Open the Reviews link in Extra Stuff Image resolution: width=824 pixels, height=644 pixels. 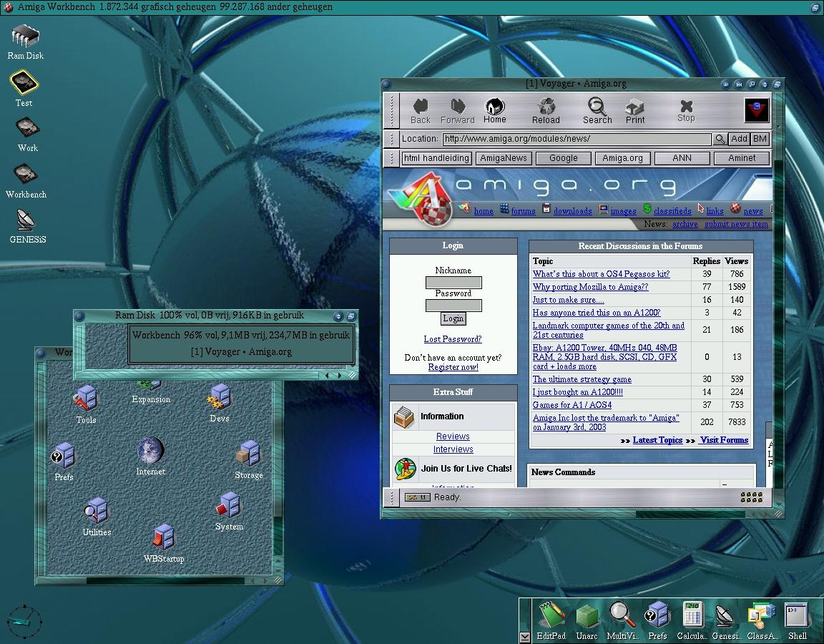click(x=453, y=436)
